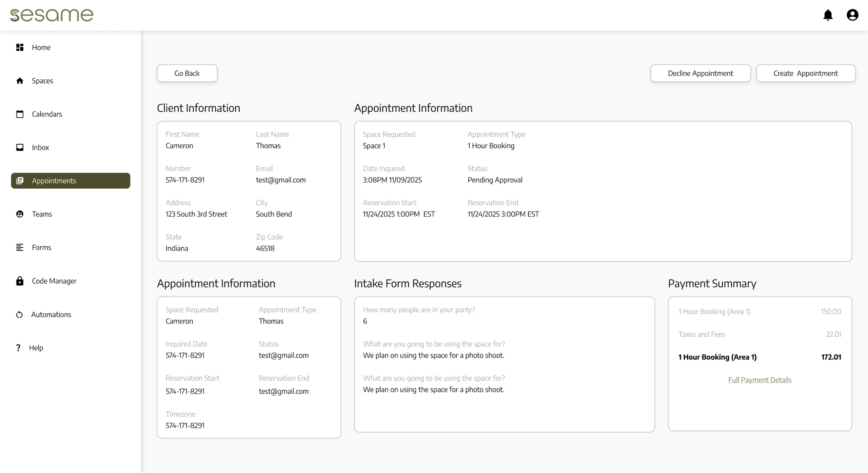Open the Appointments menu item
This screenshot has width=868, height=473.
71,181
